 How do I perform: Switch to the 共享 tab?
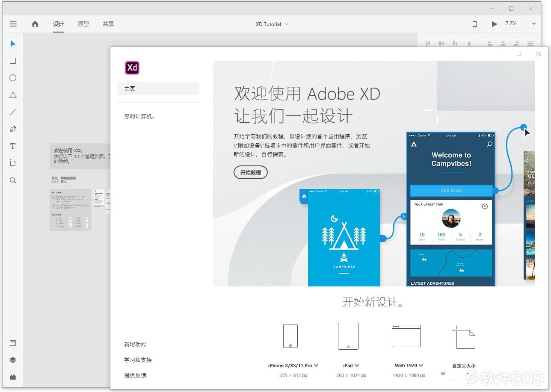(108, 24)
